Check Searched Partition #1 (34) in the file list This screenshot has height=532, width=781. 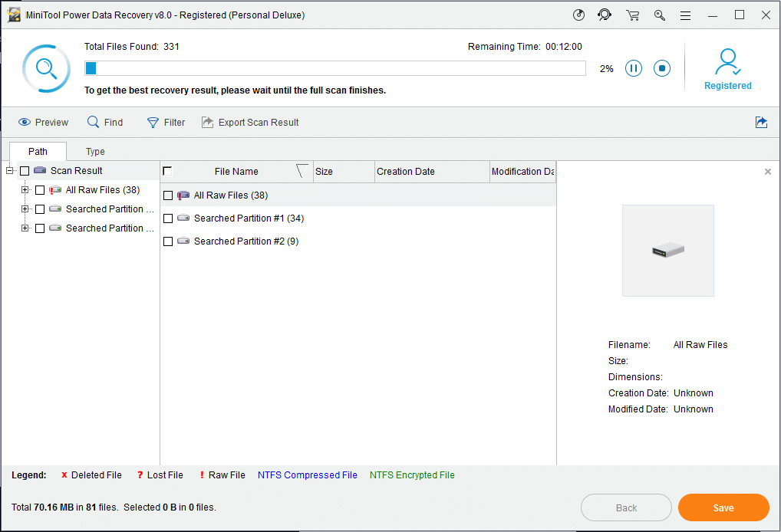tap(168, 218)
